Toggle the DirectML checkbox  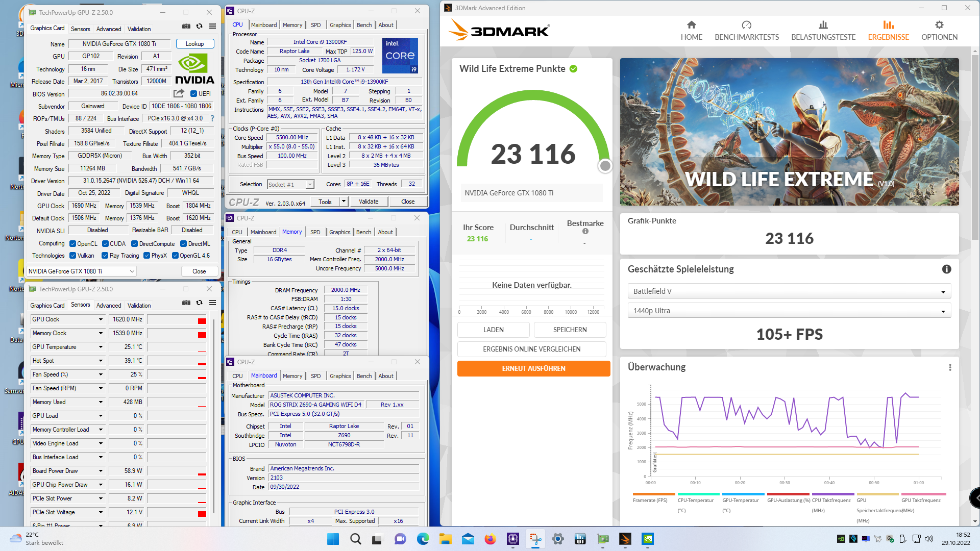click(x=183, y=243)
